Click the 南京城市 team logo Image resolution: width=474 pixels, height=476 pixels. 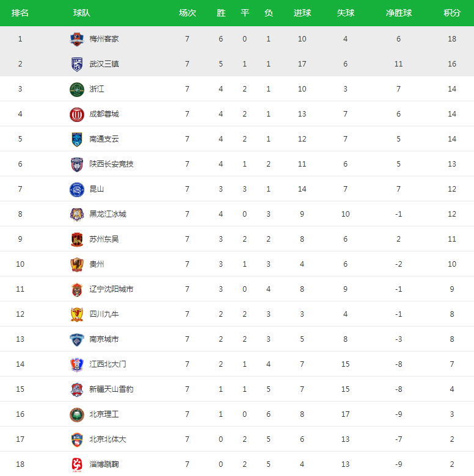[x=76, y=339]
